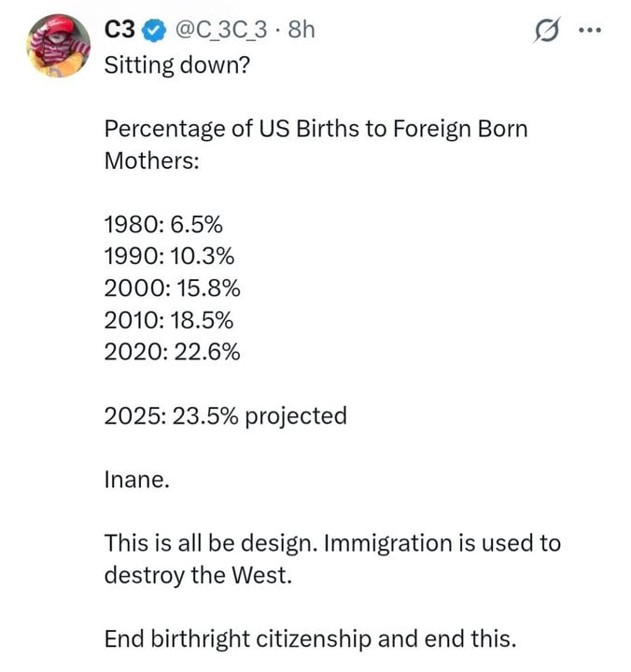The height and width of the screenshot is (672, 631).
Task: Select the '1990: 10.3%' line
Action: click(169, 256)
